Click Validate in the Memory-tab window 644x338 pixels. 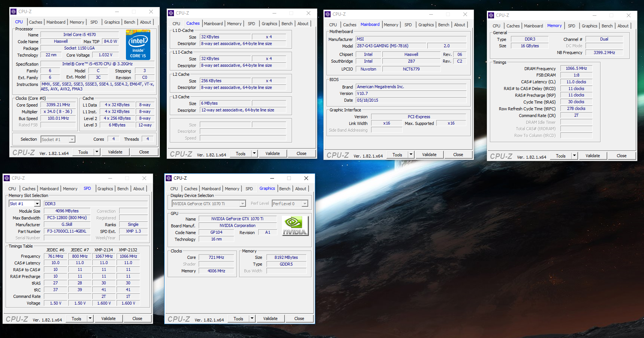pyautogui.click(x=593, y=156)
